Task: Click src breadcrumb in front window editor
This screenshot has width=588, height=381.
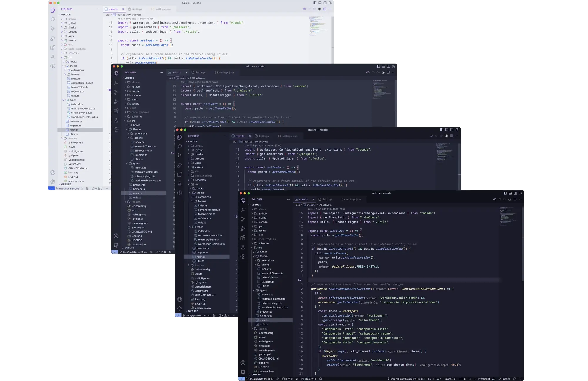Action: coord(298,205)
